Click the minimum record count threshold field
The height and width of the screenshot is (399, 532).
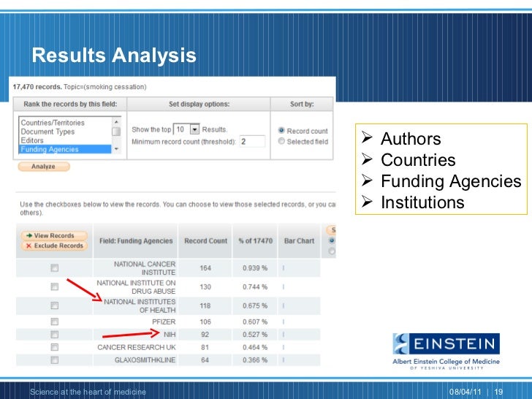click(252, 142)
